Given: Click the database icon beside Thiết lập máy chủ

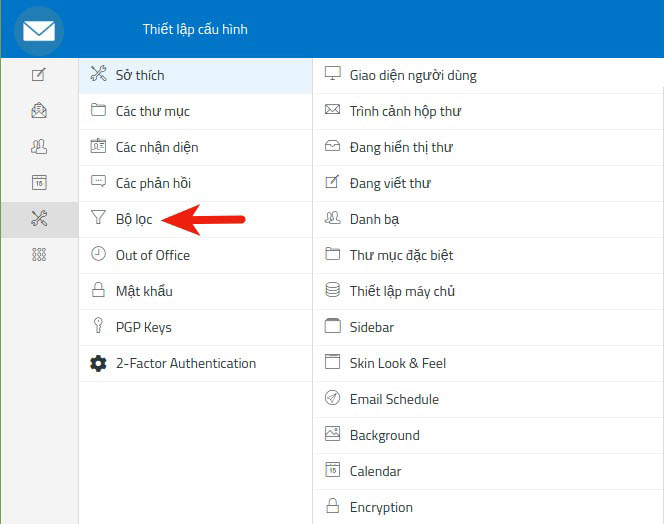Looking at the screenshot, I should click(332, 290).
